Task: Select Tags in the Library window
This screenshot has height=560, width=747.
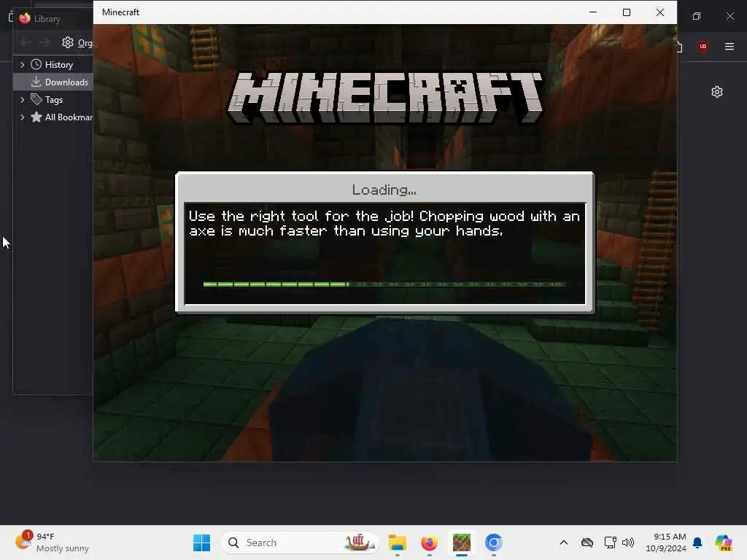Action: [47, 99]
